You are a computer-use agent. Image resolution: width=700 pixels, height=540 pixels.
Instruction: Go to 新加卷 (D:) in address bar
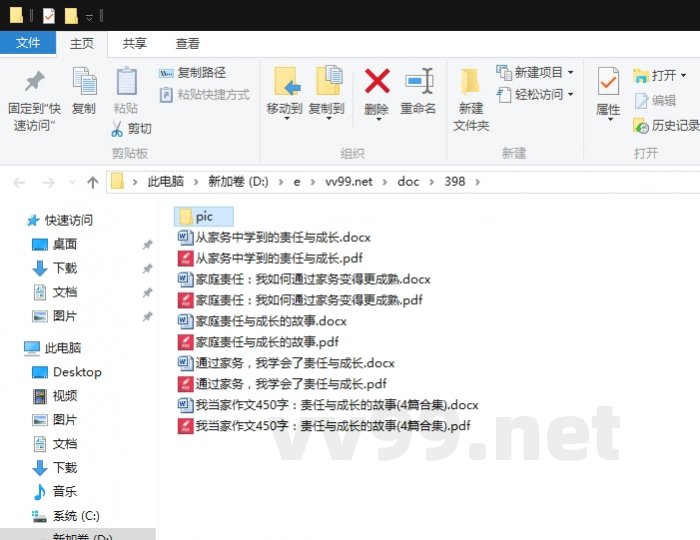coord(238,182)
